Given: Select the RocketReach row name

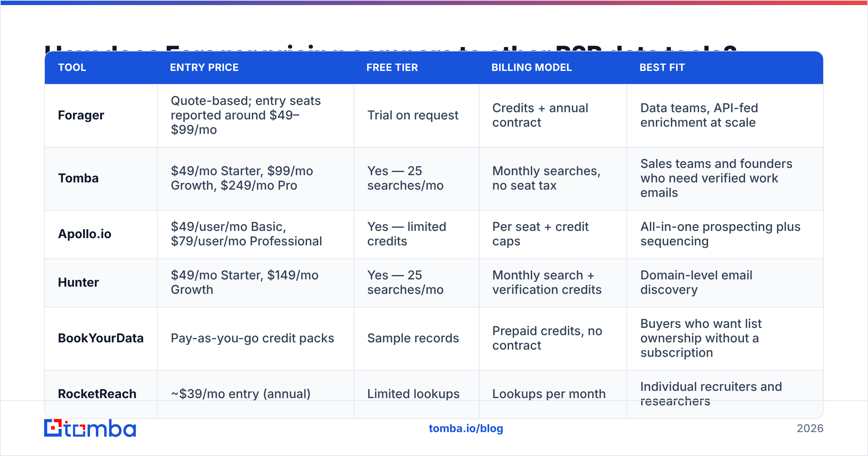Looking at the screenshot, I should [x=97, y=394].
